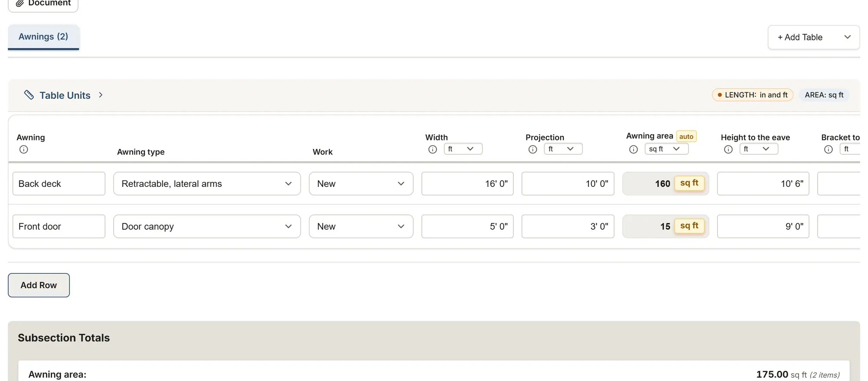Change the Projection unit dropdown
The width and height of the screenshot is (868, 381).
(563, 149)
